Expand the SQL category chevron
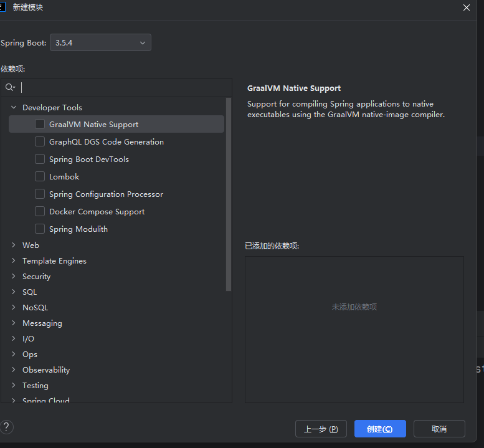Image resolution: width=484 pixels, height=448 pixels. [14, 292]
